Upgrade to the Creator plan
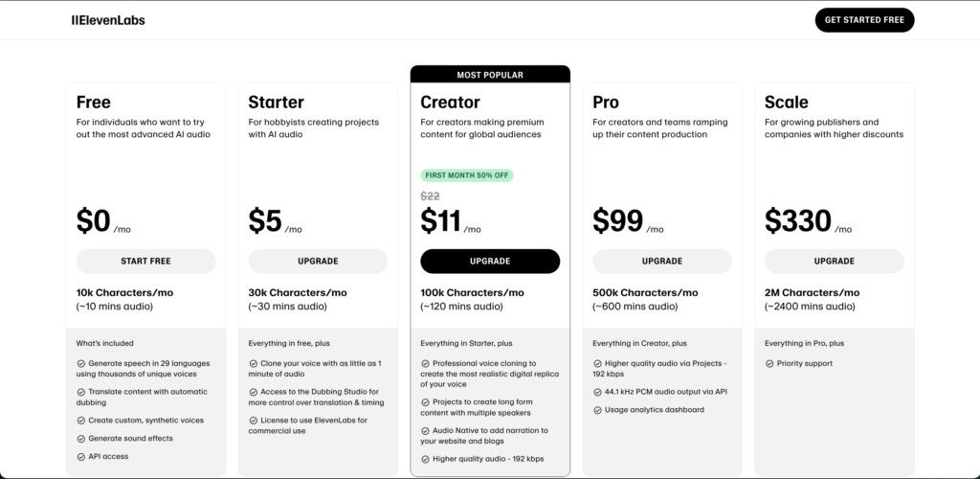 pyautogui.click(x=490, y=261)
